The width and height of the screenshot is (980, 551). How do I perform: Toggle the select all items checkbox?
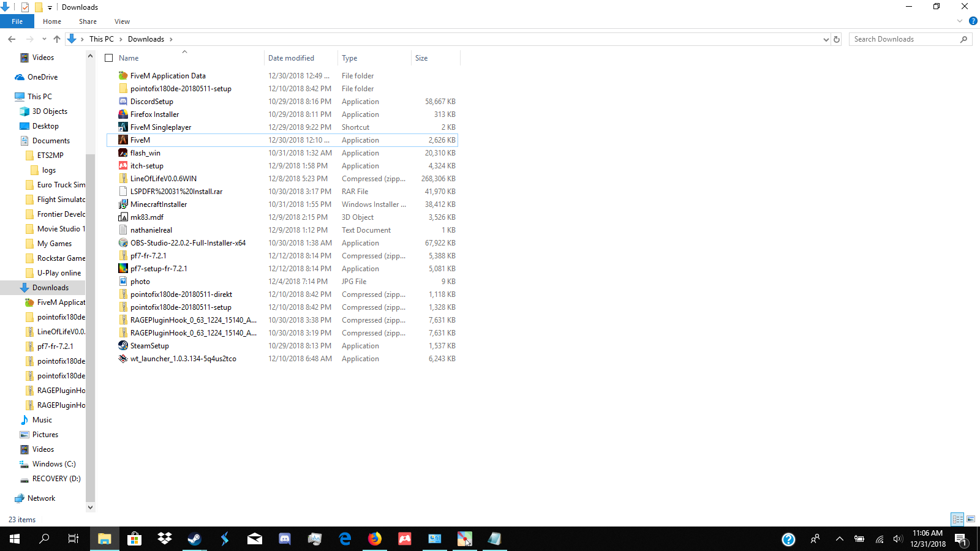click(109, 58)
